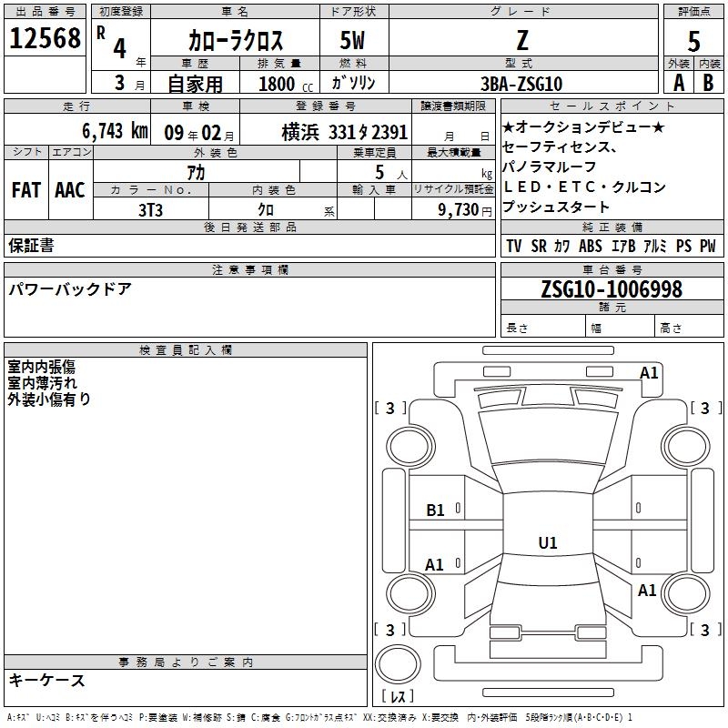The width and height of the screenshot is (728, 728).
Task: Click the A1 mark at top right
Action: click(x=649, y=373)
